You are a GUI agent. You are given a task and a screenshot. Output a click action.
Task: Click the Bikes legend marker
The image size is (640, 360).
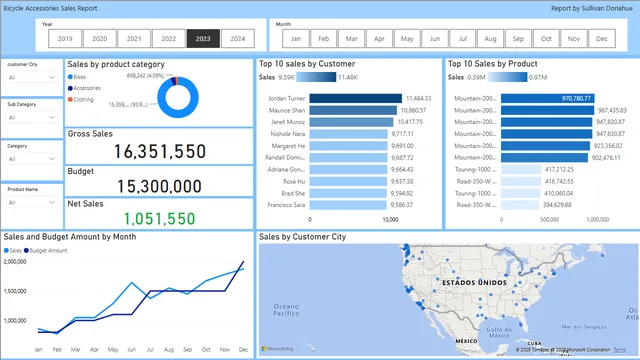click(70, 77)
